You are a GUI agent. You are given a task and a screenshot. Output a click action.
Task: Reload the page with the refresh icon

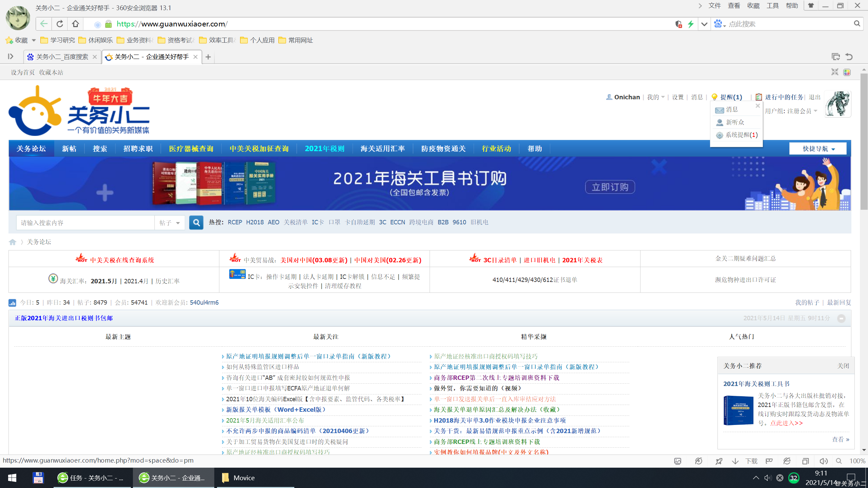pos(60,24)
